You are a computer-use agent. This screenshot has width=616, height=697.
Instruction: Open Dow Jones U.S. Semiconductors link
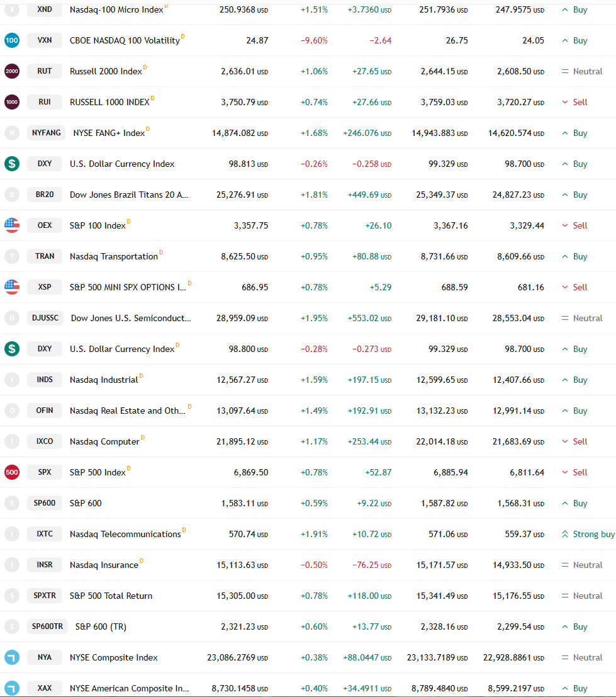[131, 318]
